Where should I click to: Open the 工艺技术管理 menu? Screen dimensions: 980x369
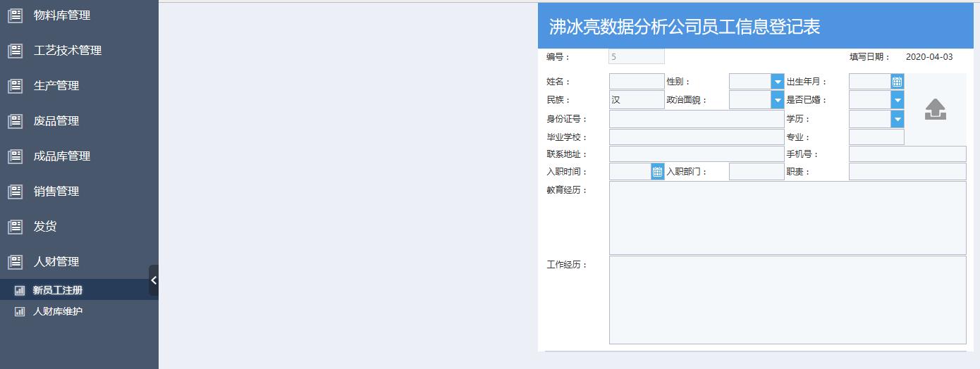tap(79, 51)
